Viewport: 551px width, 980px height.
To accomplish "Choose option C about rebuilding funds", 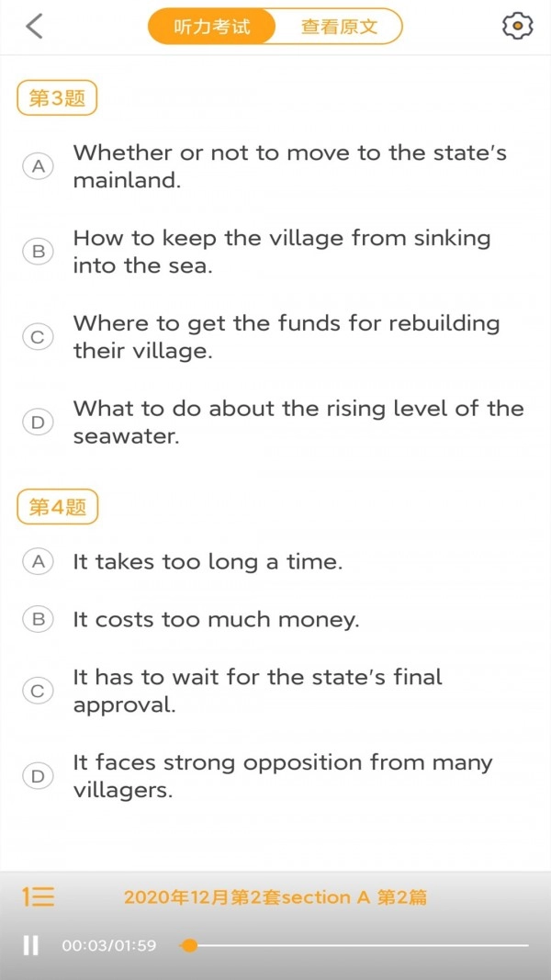I will pos(38,337).
